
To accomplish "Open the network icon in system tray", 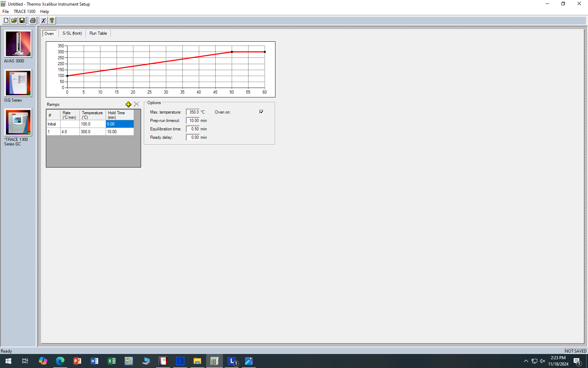I will click(534, 361).
